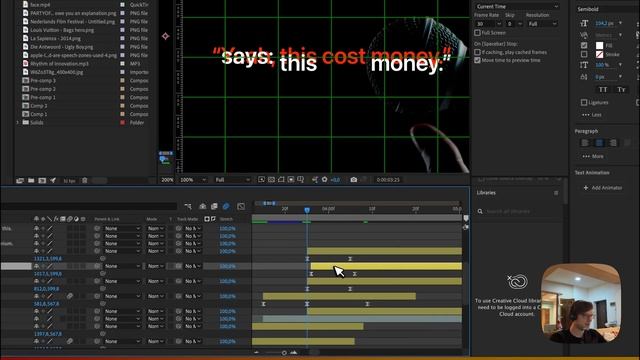Open the Skip dropdown showing 0

(x=514, y=24)
